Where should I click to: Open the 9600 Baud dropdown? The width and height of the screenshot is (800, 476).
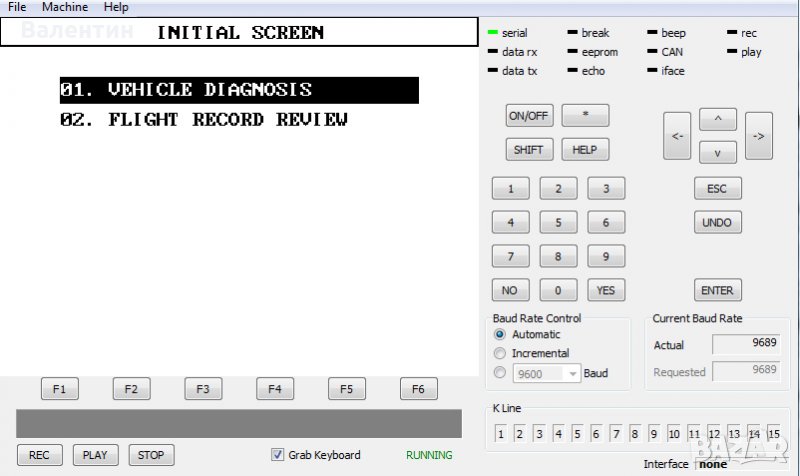[573, 373]
